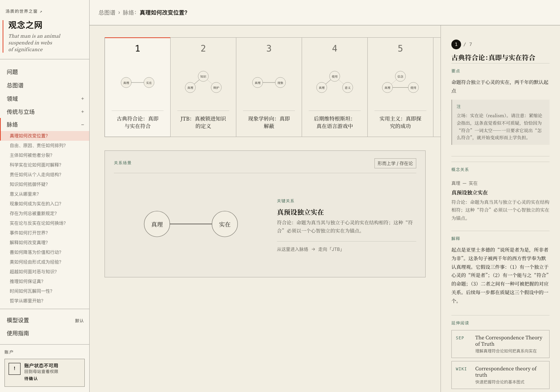
Task: Select 实在论与反实在论如何换场? thread
Action: click(45, 223)
